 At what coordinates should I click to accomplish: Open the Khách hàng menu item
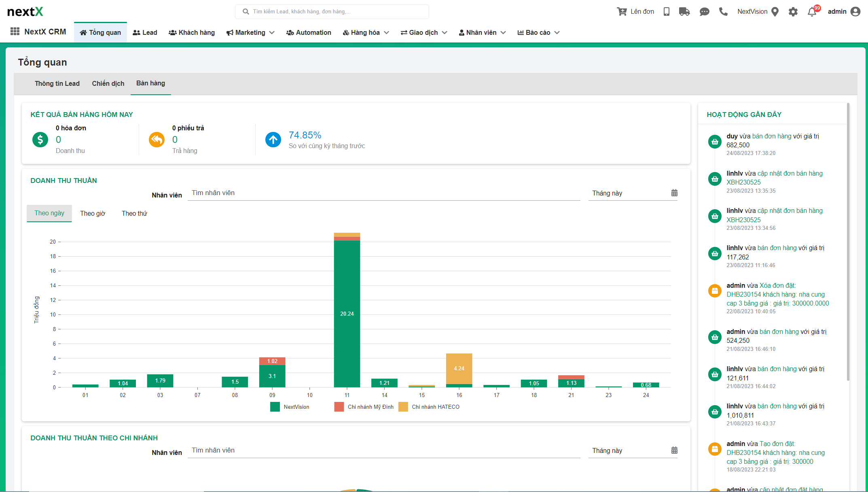191,32
